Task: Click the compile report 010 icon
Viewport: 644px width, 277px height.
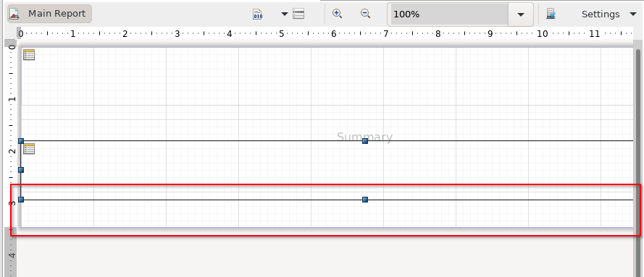Action: (257, 14)
